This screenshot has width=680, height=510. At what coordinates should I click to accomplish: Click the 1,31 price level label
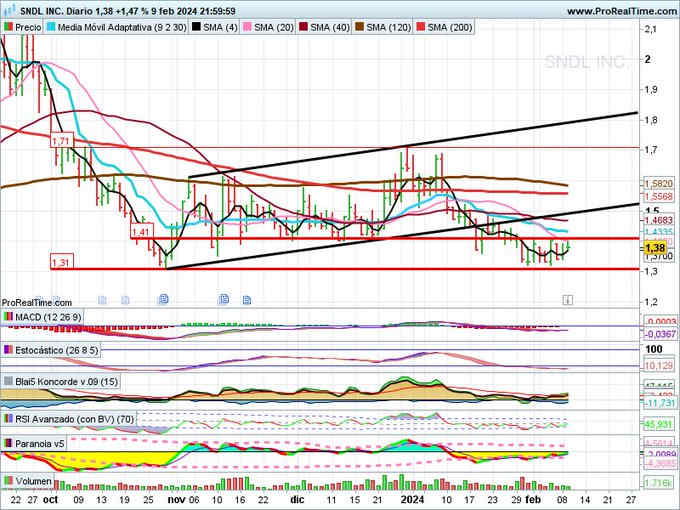[x=61, y=262]
